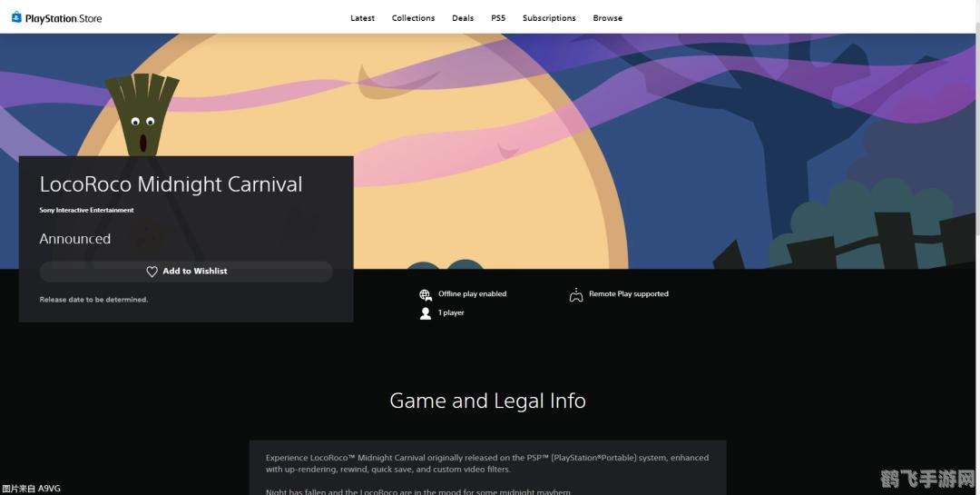Open the Latest section
The image size is (980, 495).
coord(362,18)
